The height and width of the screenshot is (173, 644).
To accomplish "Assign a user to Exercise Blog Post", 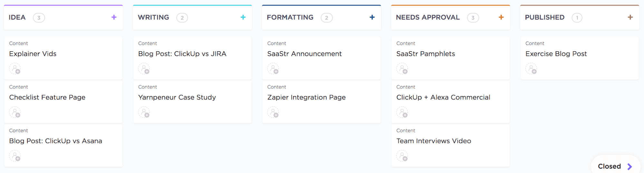I will click(x=531, y=69).
